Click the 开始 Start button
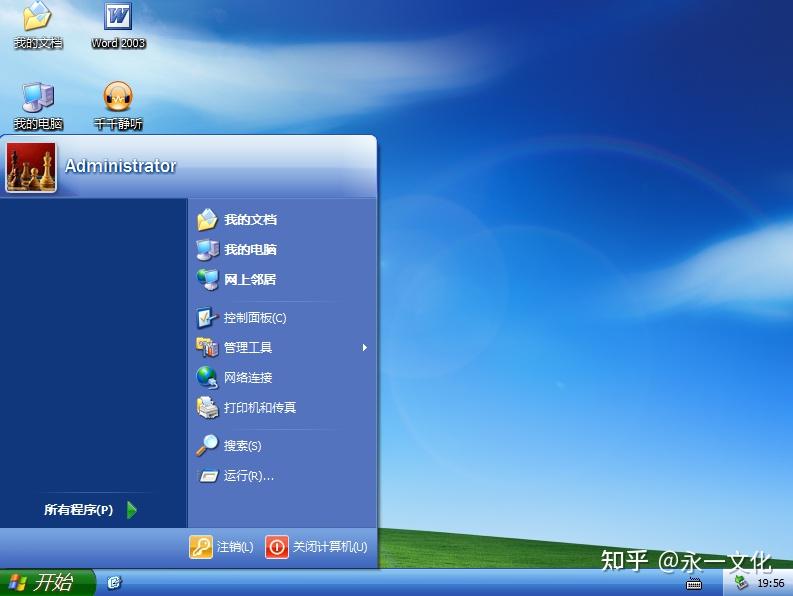The width and height of the screenshot is (793, 596). [x=47, y=582]
